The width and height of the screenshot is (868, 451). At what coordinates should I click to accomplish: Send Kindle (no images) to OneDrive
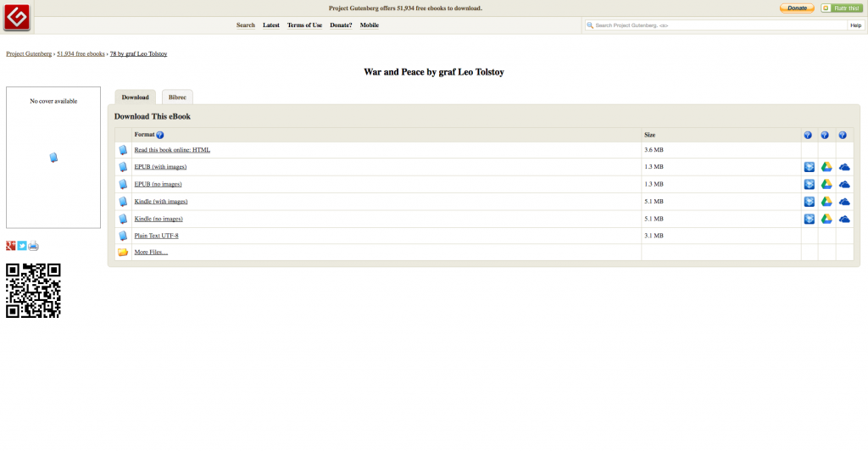pos(844,219)
